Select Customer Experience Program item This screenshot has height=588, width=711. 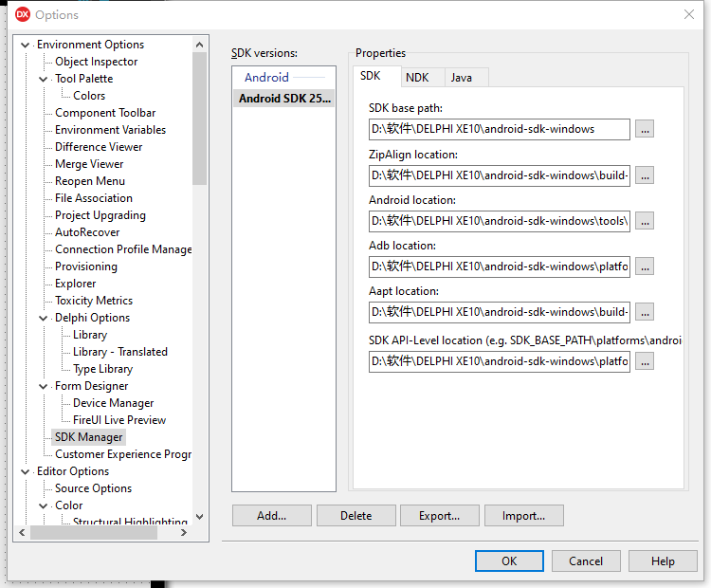(x=123, y=454)
